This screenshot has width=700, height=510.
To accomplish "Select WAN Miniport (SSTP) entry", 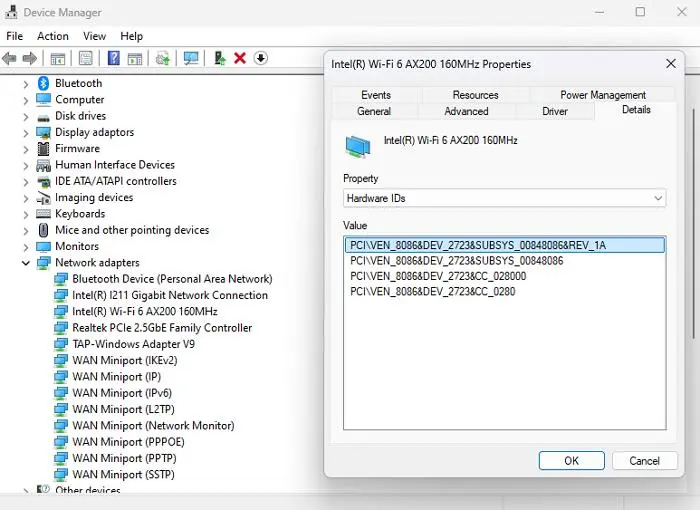I will pyautogui.click(x=123, y=474).
